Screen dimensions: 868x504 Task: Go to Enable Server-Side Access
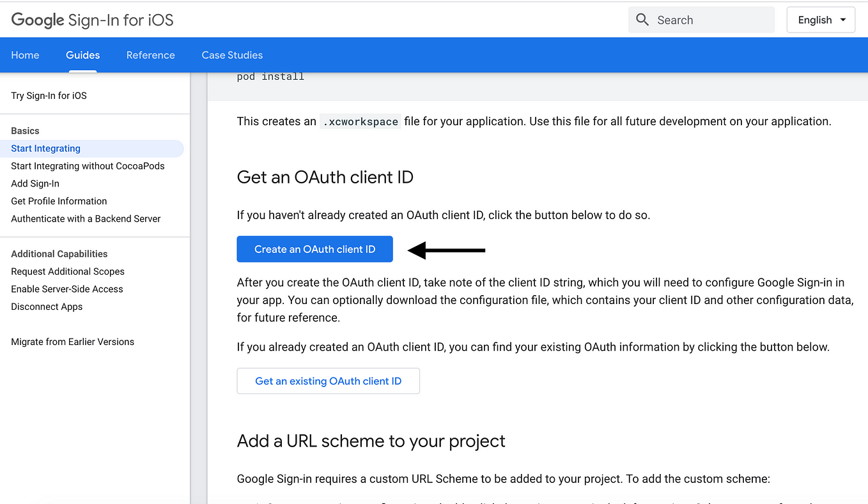(x=66, y=289)
